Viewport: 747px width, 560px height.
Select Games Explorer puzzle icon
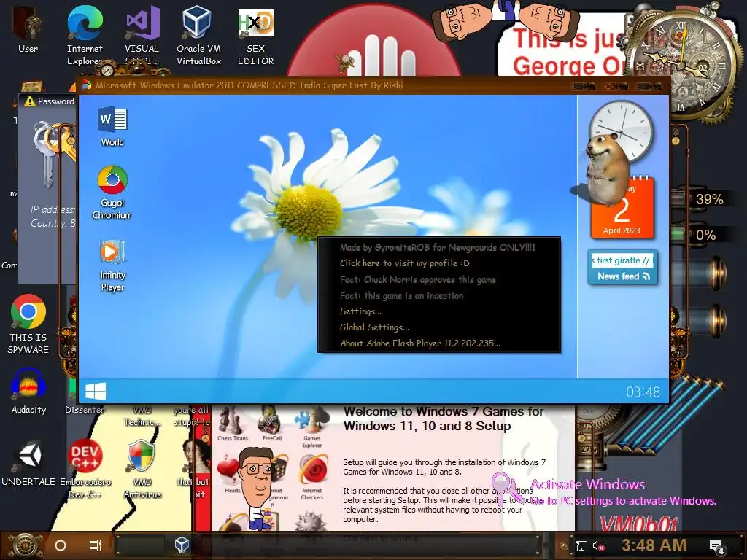pos(312,427)
